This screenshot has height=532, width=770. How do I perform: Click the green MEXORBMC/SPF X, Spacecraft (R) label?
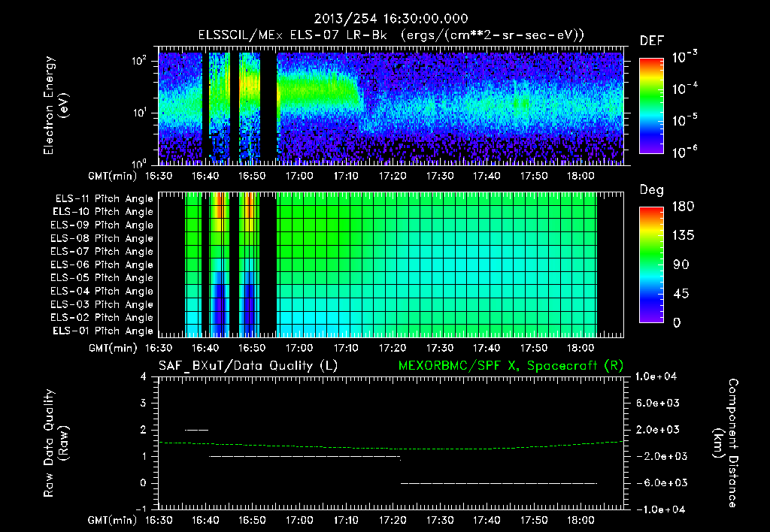pos(511,366)
